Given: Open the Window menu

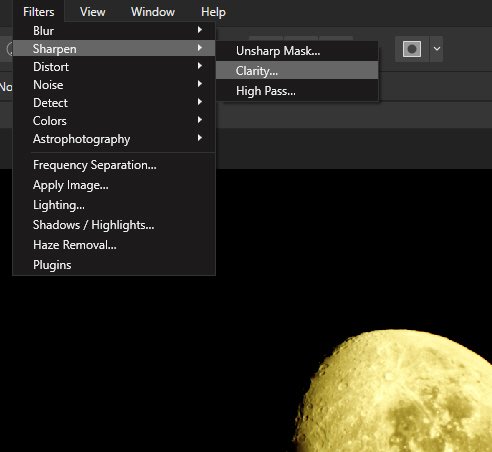Looking at the screenshot, I should (x=153, y=12).
